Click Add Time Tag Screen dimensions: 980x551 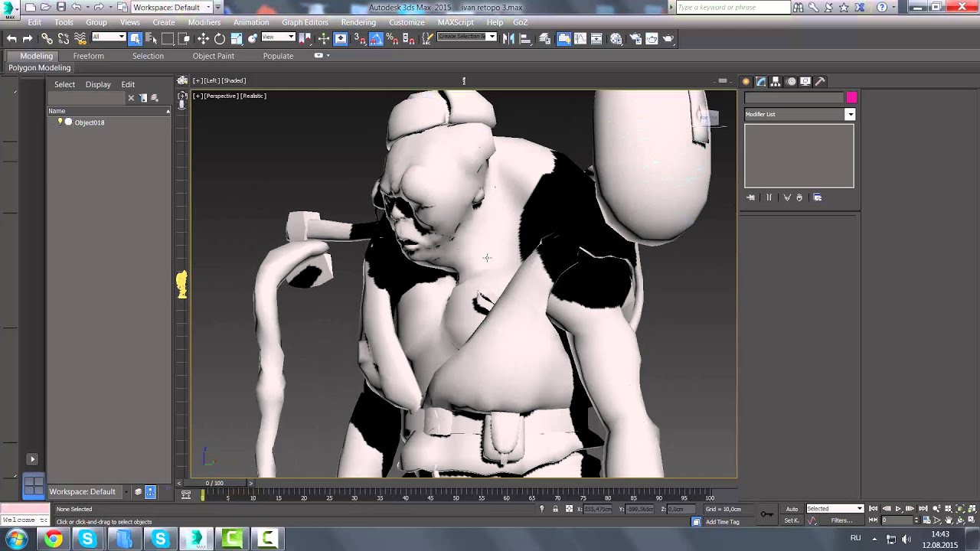(x=723, y=522)
